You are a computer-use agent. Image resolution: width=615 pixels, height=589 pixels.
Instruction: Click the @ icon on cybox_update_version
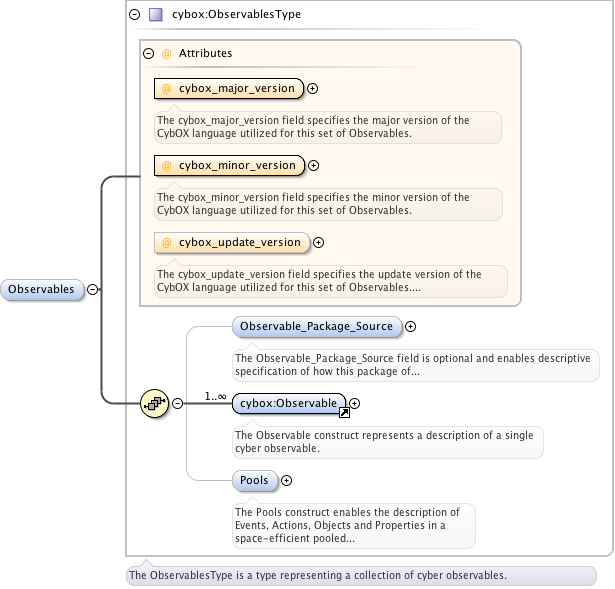coord(167,242)
